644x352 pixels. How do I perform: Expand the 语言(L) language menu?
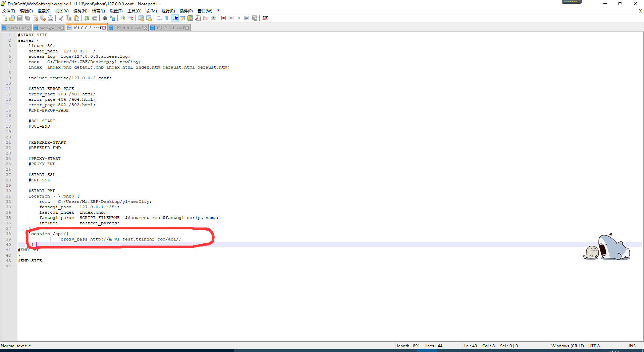point(98,11)
